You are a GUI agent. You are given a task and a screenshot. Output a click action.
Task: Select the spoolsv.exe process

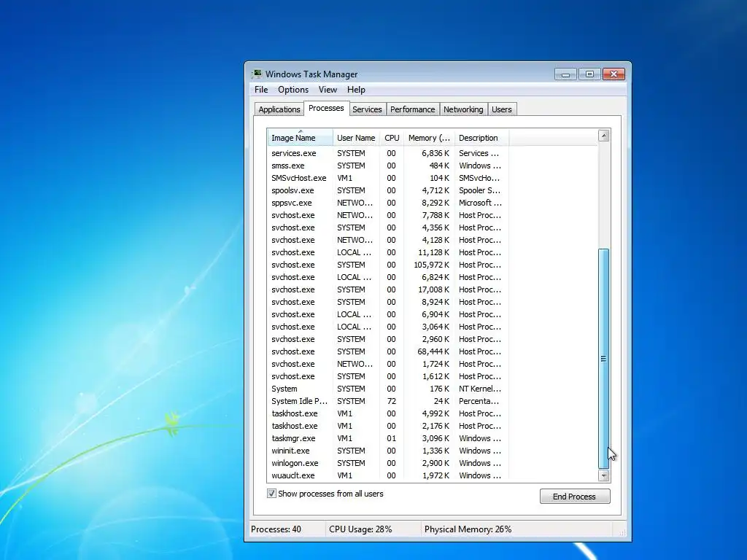click(388, 190)
